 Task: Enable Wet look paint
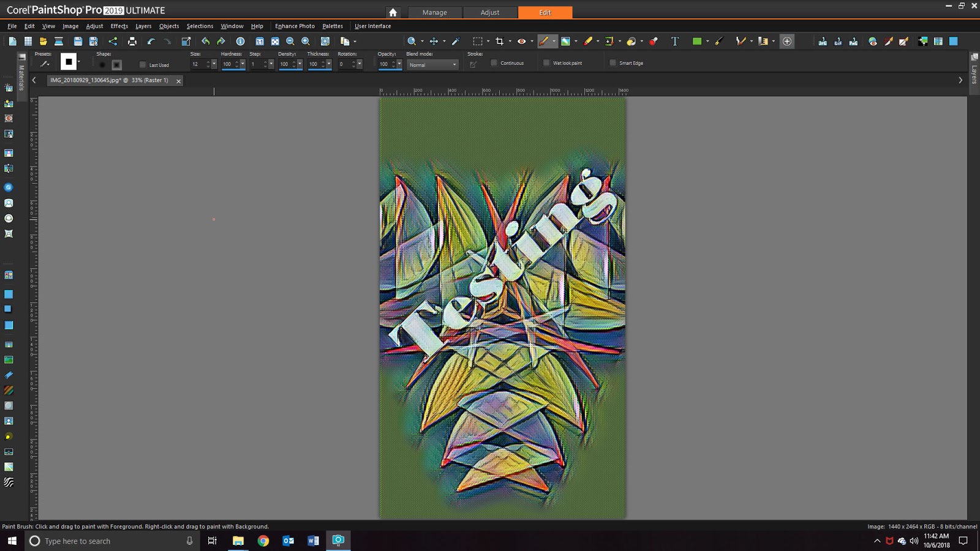point(546,62)
